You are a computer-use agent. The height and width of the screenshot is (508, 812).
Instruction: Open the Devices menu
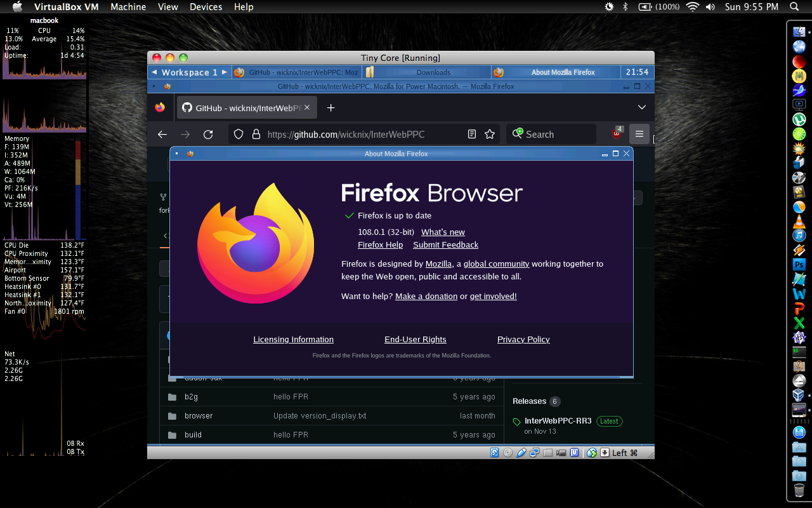206,7
